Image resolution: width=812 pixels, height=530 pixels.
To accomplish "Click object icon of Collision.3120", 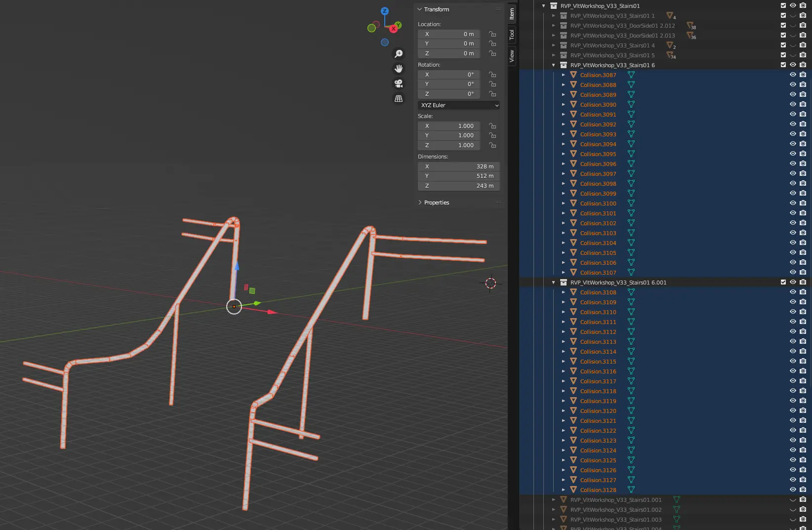I will [573, 410].
